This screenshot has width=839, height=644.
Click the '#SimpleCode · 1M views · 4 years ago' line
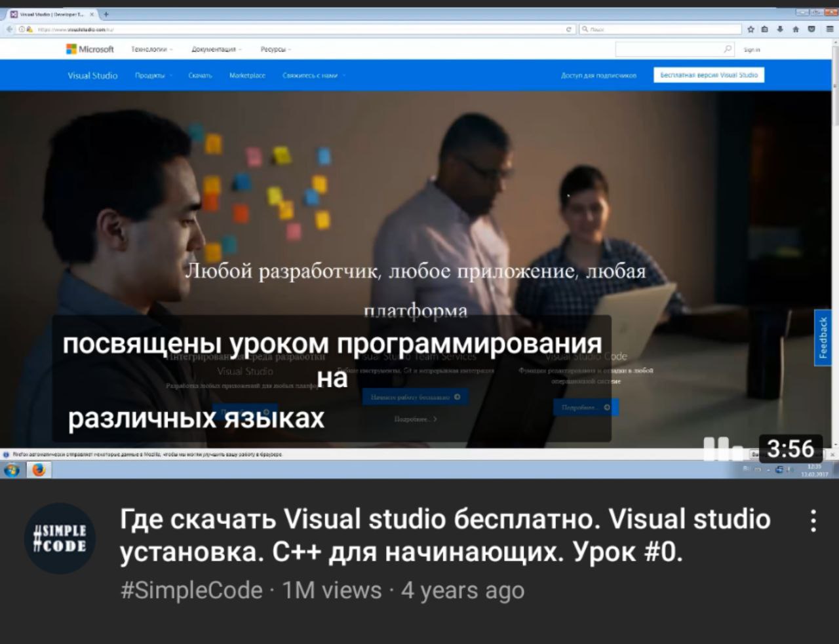(x=322, y=591)
